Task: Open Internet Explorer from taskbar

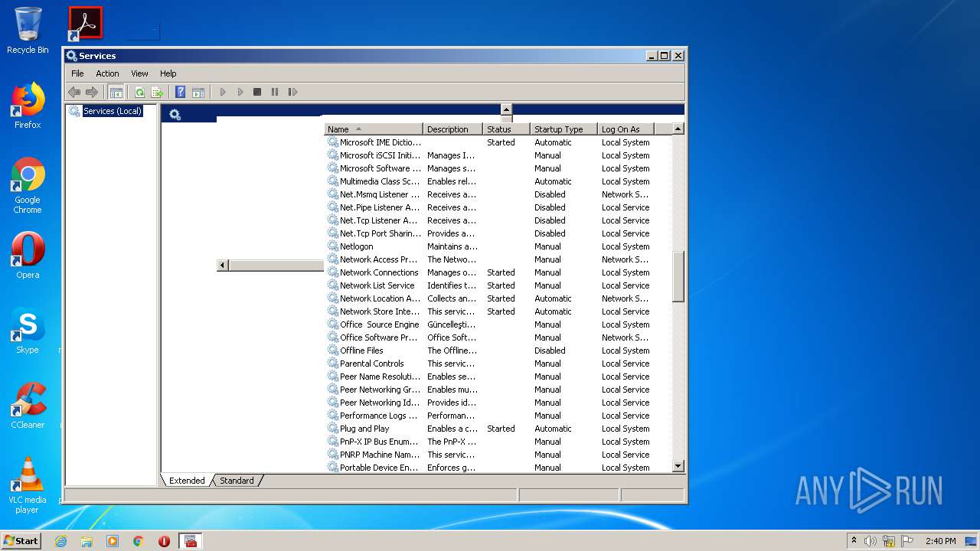Action: click(60, 541)
